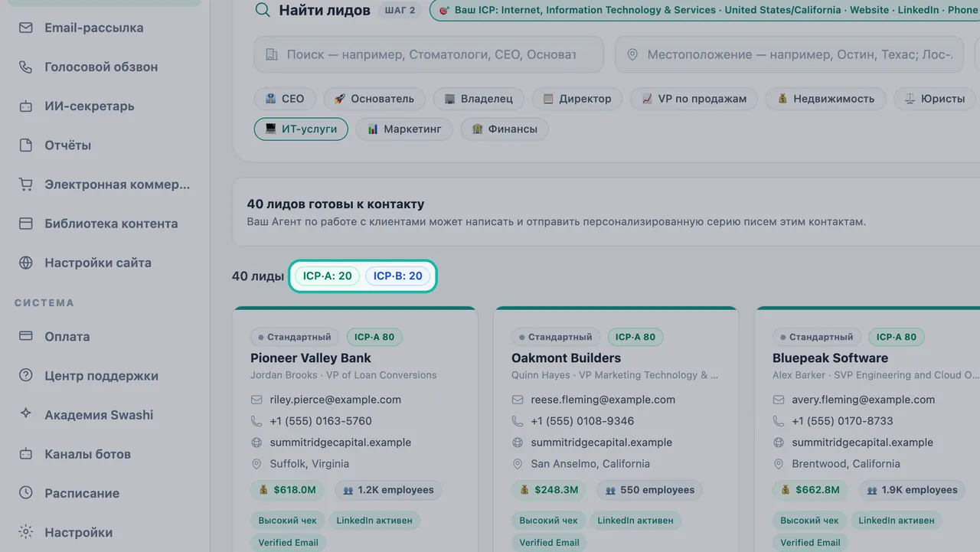The image size is (980, 552).
Task: Click the Расписание clock icon
Action: 26,492
